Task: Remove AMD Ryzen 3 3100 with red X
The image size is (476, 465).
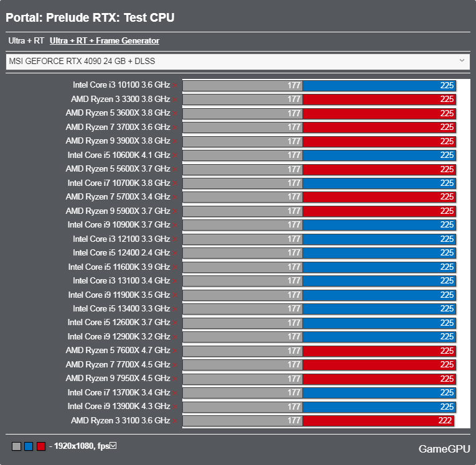Action: (x=175, y=421)
